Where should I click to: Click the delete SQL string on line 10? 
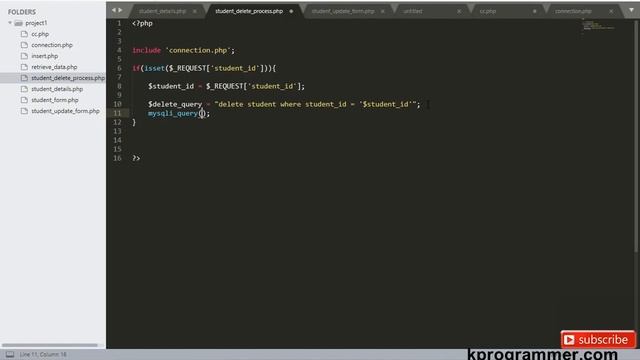coord(315,104)
